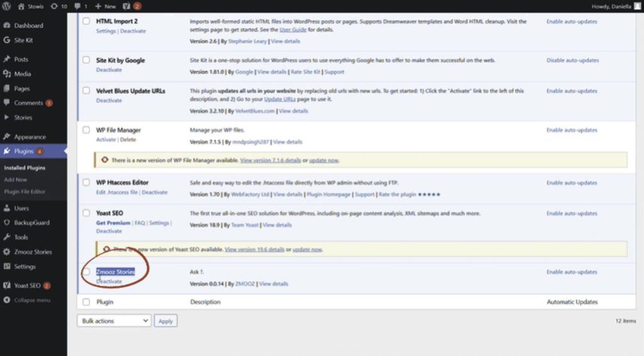Open the Stories sidebar item
Image resolution: width=644 pixels, height=356 pixels.
coord(23,118)
